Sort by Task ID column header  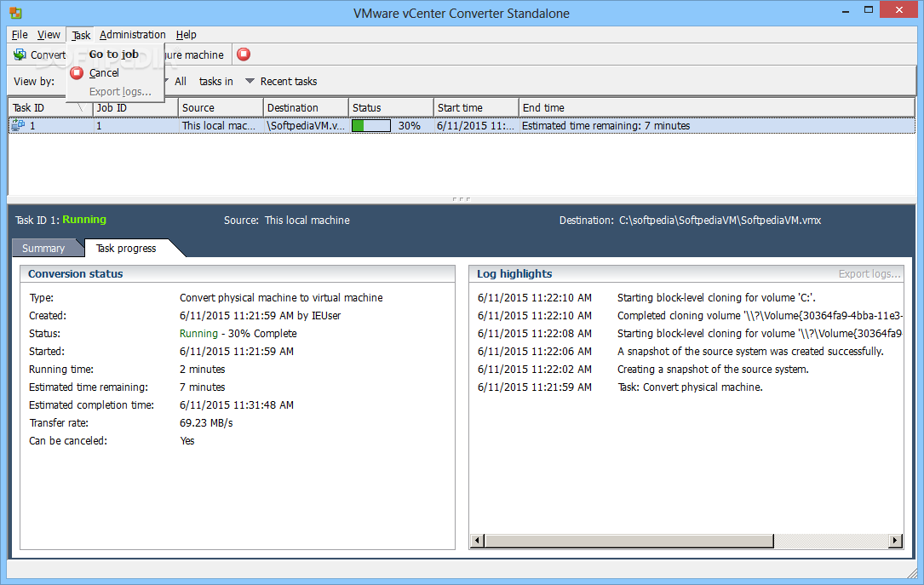coord(51,108)
